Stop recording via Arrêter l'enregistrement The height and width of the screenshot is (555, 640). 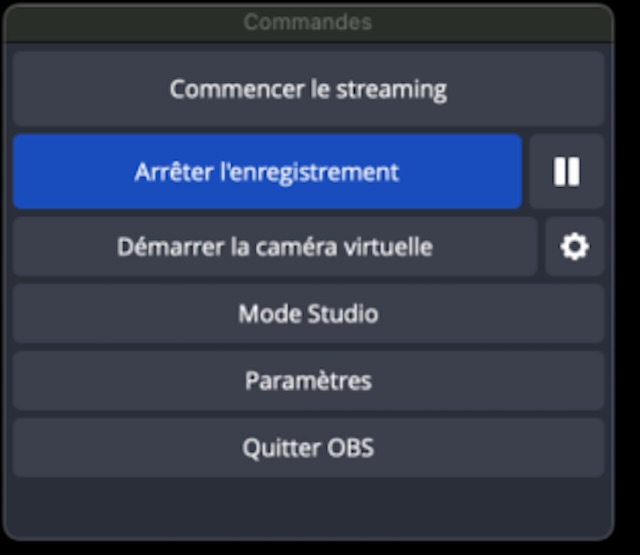267,172
